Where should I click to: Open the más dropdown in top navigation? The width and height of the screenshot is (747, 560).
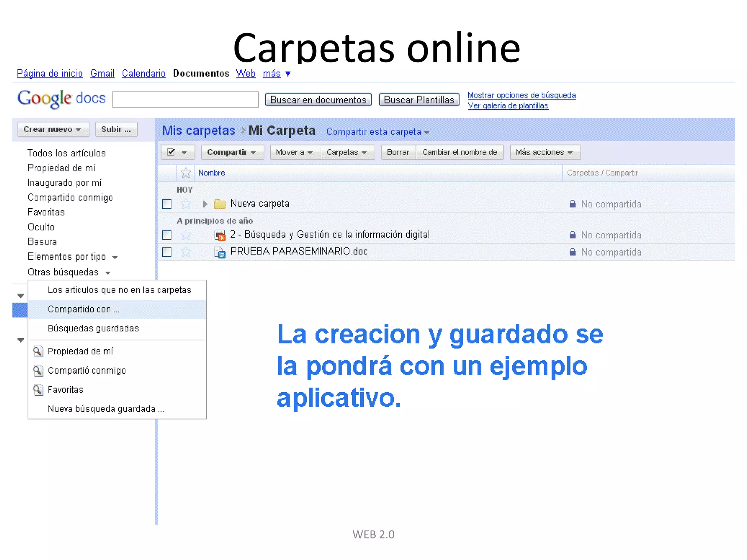[276, 74]
